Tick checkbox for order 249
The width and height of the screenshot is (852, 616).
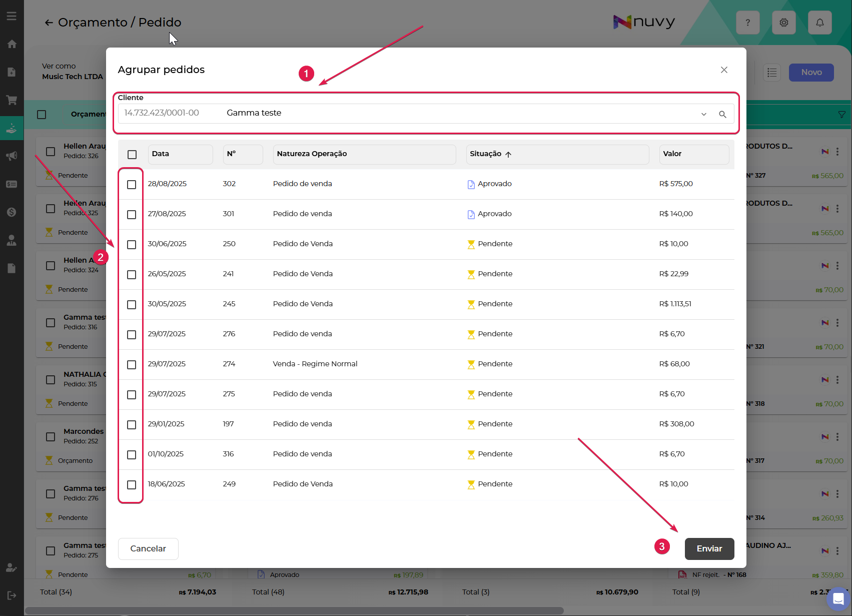point(132,485)
